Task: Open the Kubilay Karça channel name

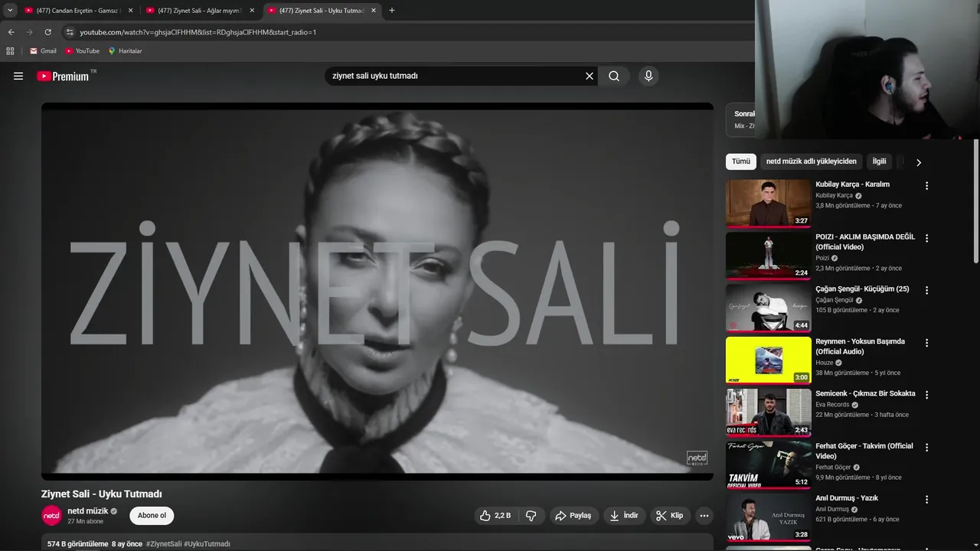Action: [834, 195]
